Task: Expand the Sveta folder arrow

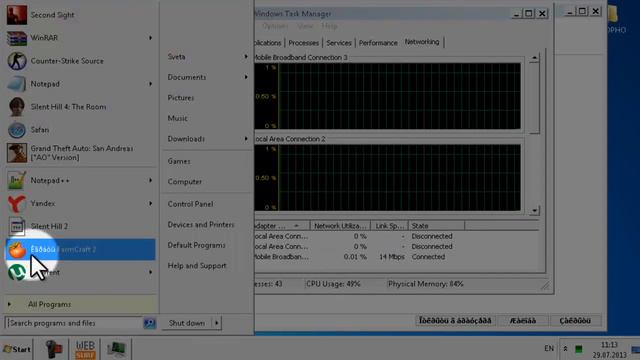Action: [246, 57]
